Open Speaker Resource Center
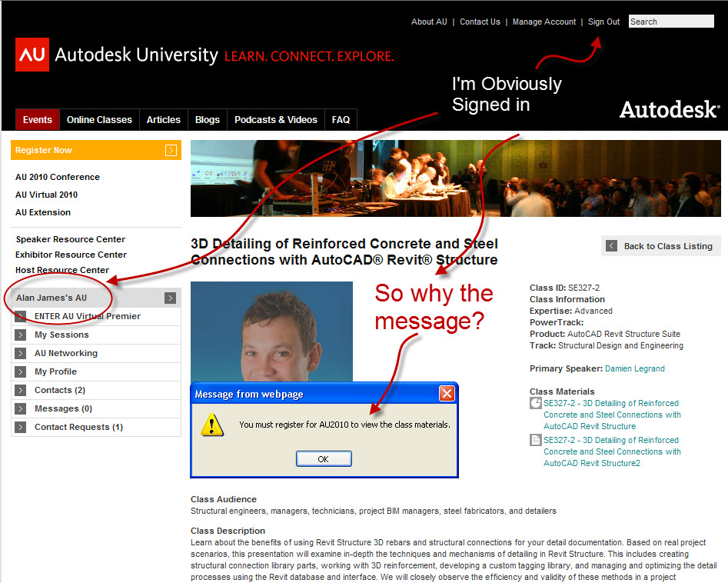The image size is (728, 583). click(x=71, y=239)
